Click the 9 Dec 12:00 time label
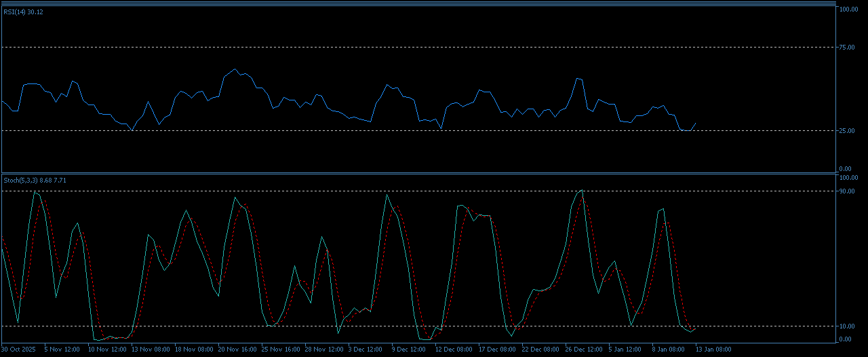The height and width of the screenshot is (357, 868). [409, 350]
